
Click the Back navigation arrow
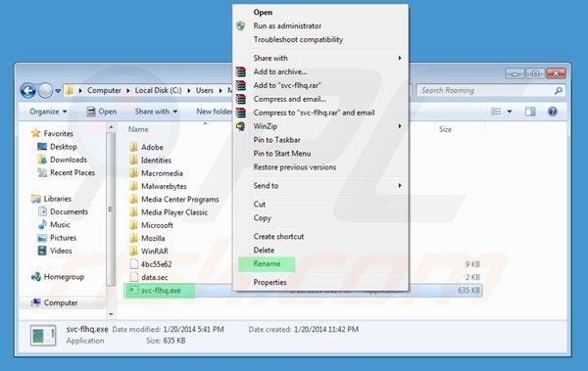tap(28, 91)
